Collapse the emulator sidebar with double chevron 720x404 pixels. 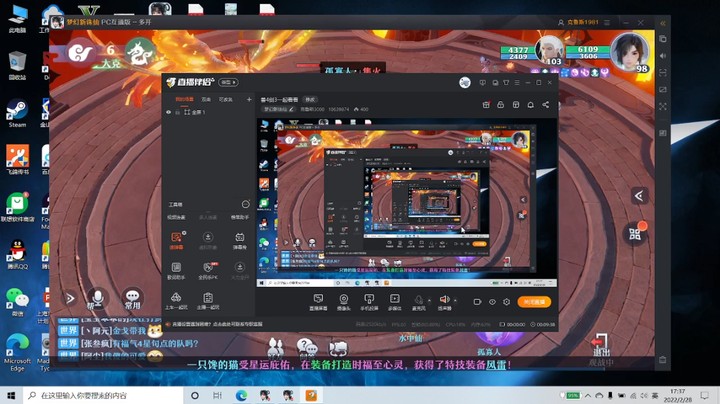tap(663, 23)
